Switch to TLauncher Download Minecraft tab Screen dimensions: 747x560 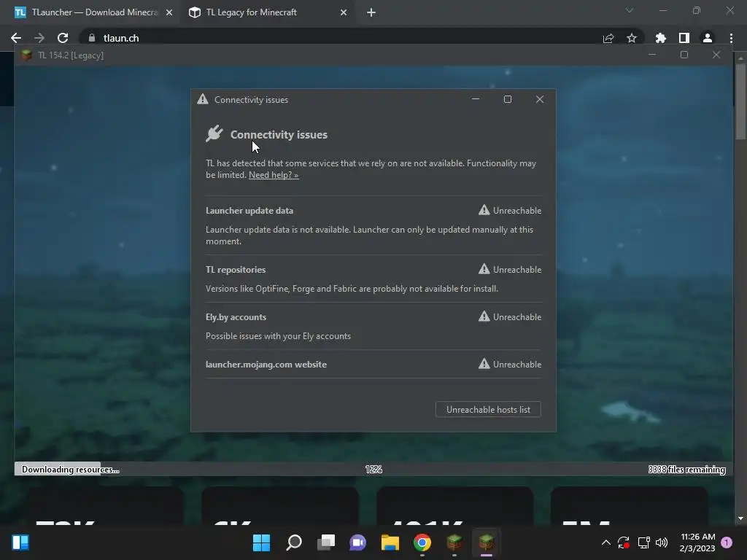[90, 12]
